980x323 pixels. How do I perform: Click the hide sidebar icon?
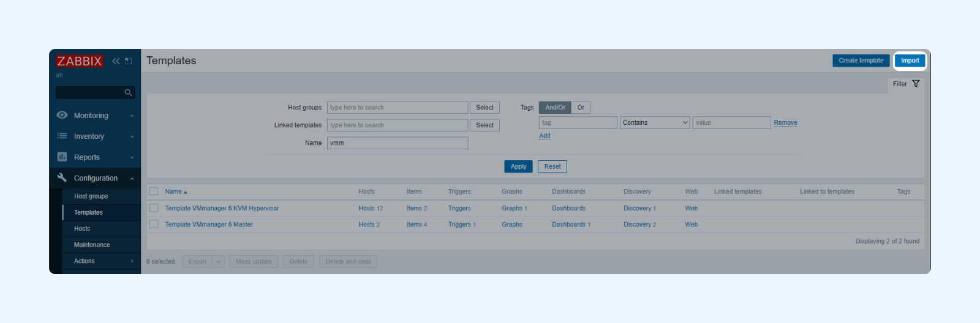point(129,61)
